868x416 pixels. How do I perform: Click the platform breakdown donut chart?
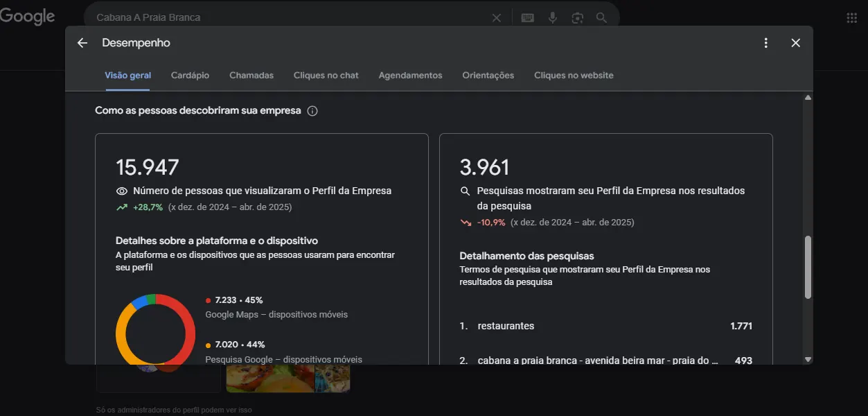[x=155, y=330]
